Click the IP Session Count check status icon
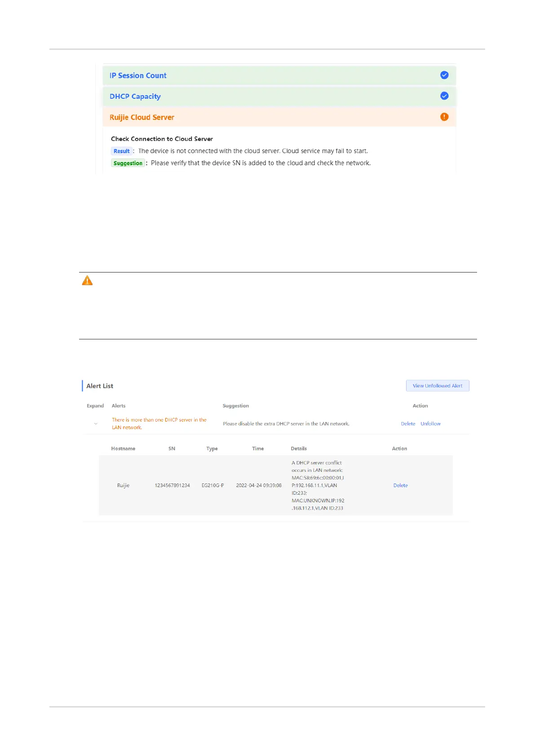The image size is (535, 756). click(444, 75)
